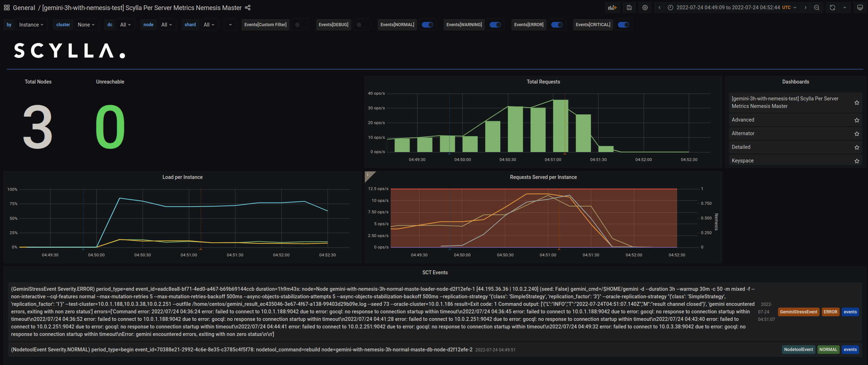868x365 pixels.
Task: Open the dashboards grid menu icon
Action: 7,8
